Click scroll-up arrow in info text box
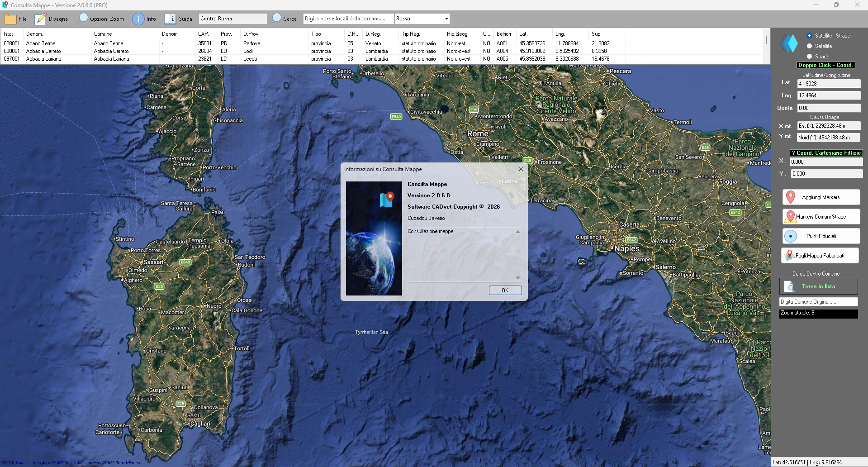 518,231
